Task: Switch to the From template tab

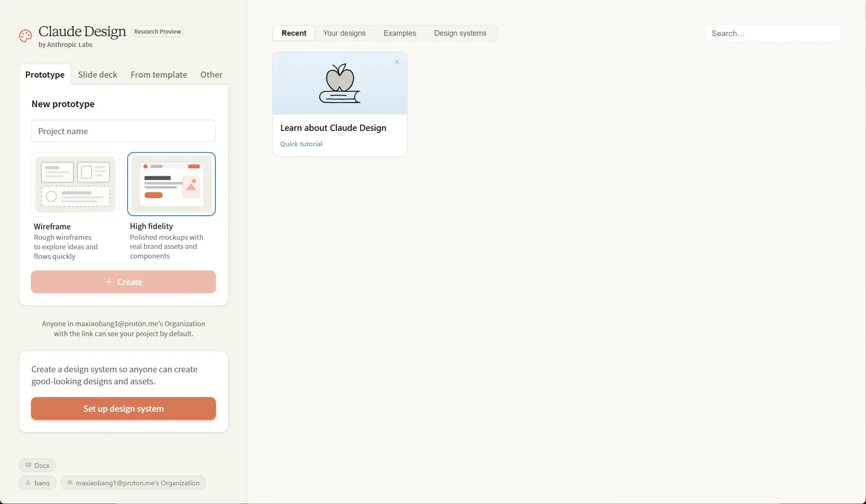Action: click(x=158, y=75)
